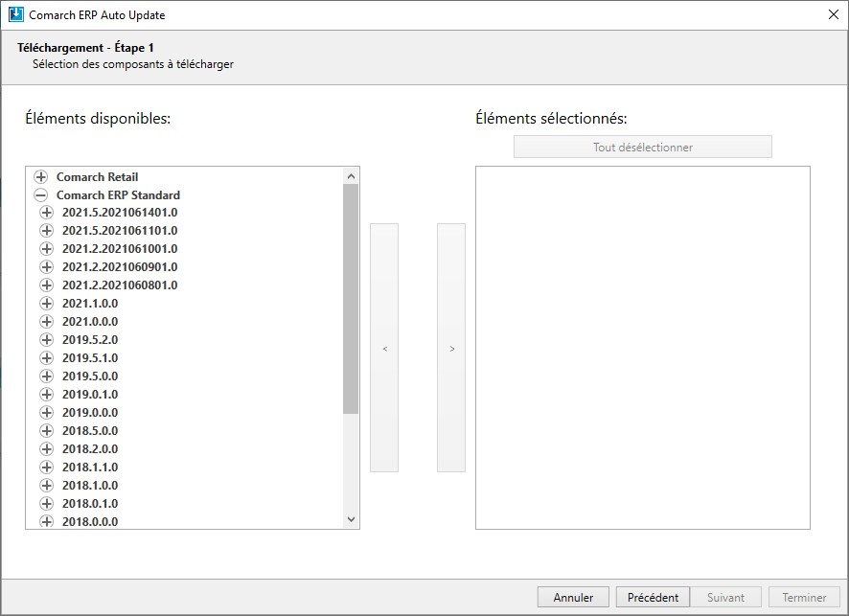Select the Comarch Retail text label
Screen dimensions: 849x616
98,177
